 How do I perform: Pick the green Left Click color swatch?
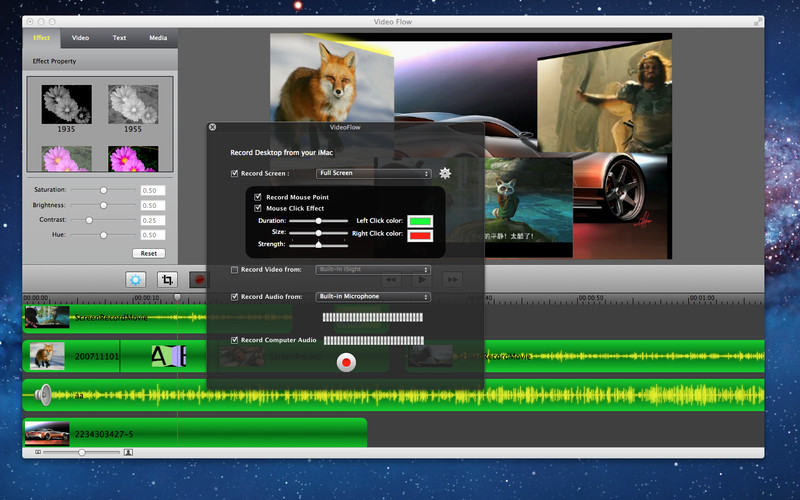(420, 220)
